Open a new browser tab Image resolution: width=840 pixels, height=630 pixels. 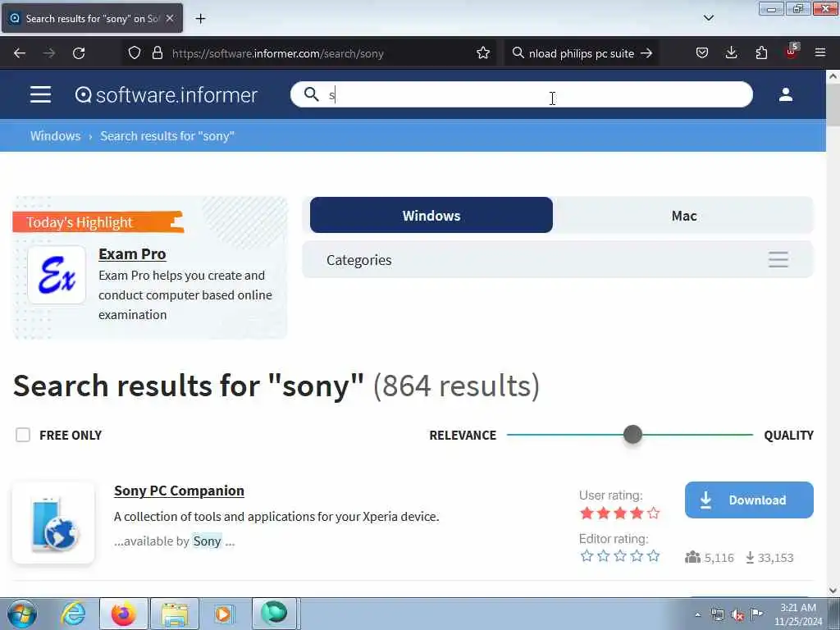tap(200, 19)
